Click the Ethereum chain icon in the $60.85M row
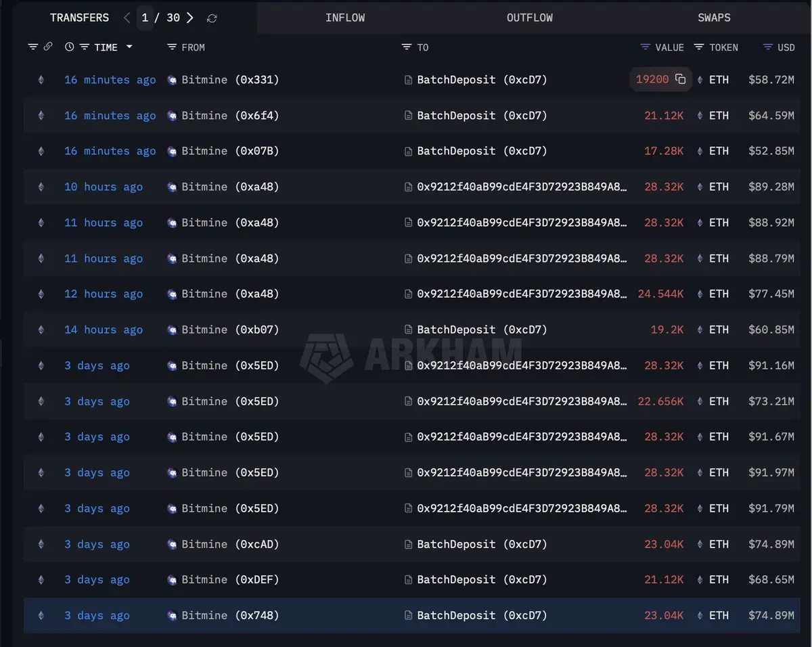812x647 pixels. coord(41,330)
